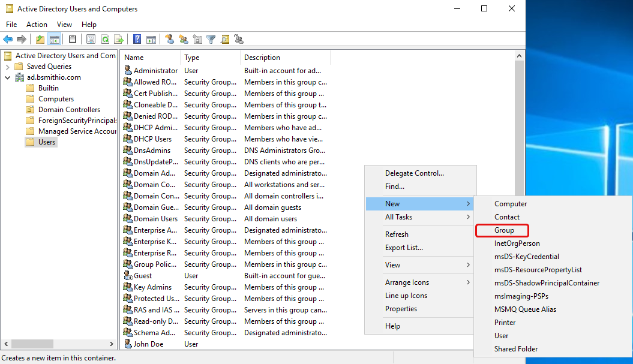Image resolution: width=633 pixels, height=364 pixels.
Task: Open the File menu
Action: coord(11,25)
